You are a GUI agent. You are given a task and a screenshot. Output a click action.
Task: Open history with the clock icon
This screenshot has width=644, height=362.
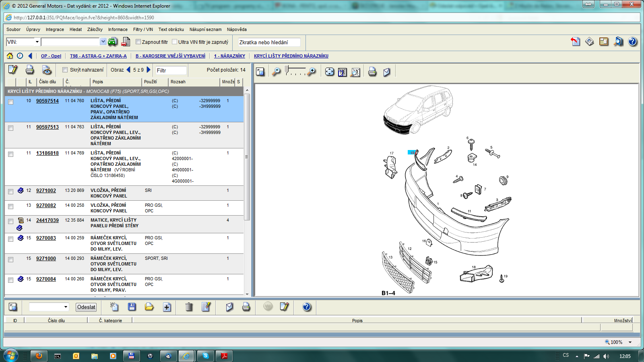coord(20,56)
